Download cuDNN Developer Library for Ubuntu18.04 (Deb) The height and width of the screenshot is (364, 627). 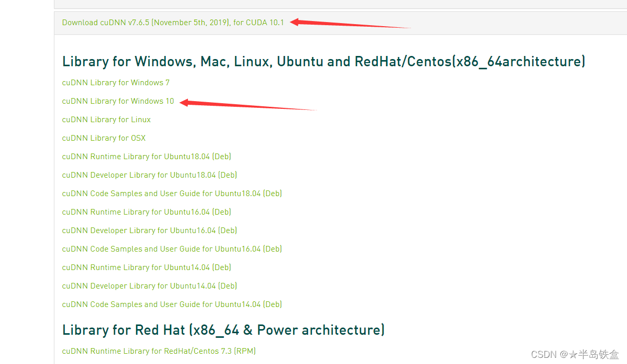tap(149, 175)
